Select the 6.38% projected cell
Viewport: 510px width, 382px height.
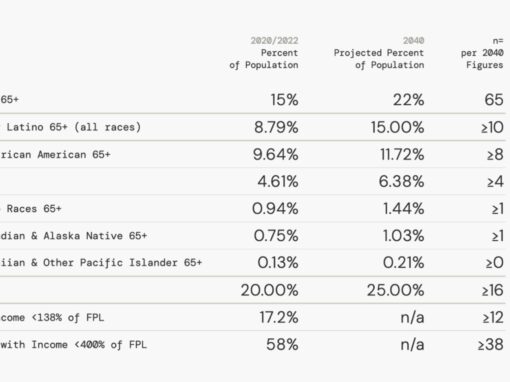[401, 182]
